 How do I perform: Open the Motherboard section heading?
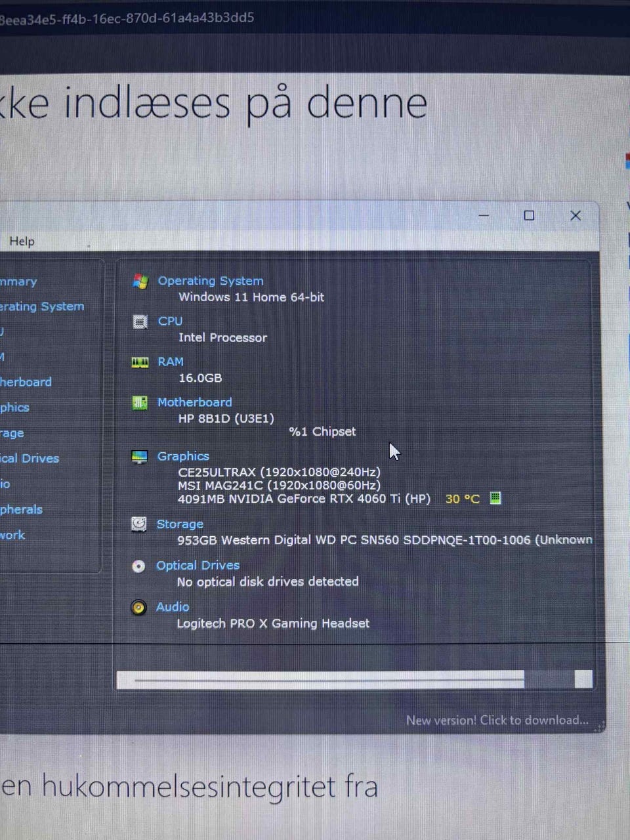pyautogui.click(x=194, y=402)
